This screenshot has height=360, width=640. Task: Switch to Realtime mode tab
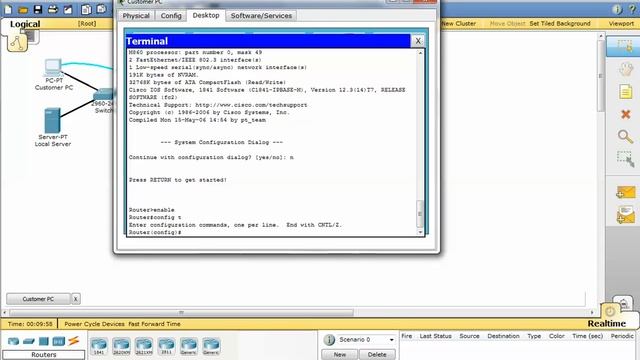click(x=607, y=323)
